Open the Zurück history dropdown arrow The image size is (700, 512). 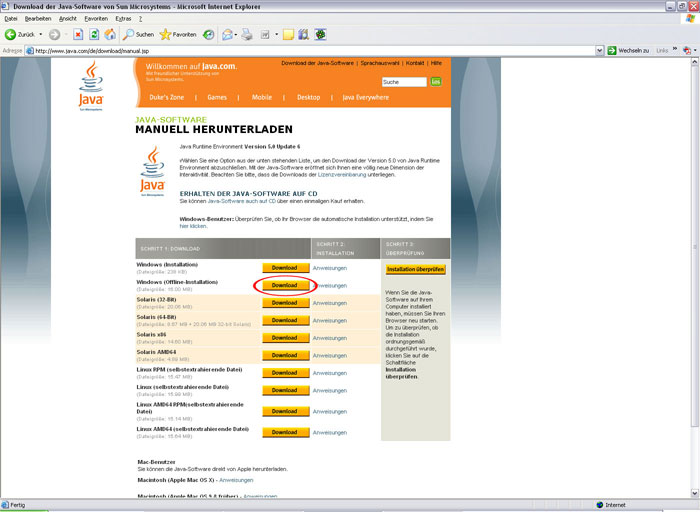coord(41,34)
